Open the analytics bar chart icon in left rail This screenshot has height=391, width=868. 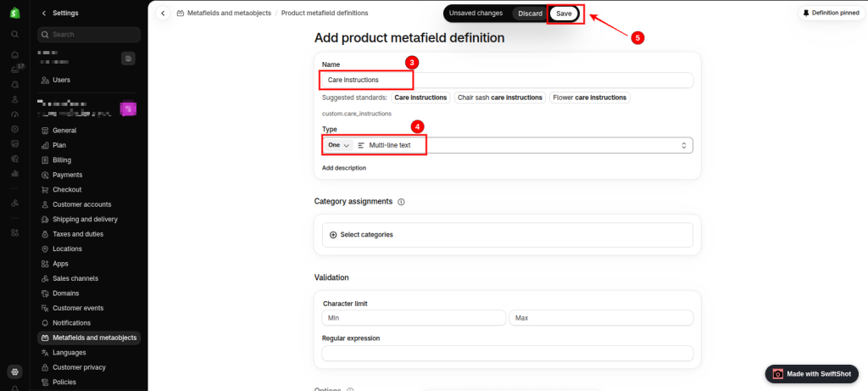coord(15,173)
